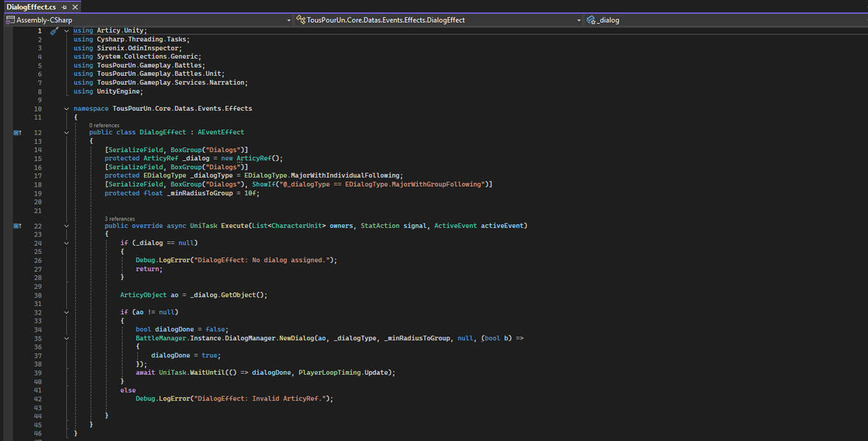Collapse the Execute method at line 22
This screenshot has width=868, height=441.
pos(66,226)
